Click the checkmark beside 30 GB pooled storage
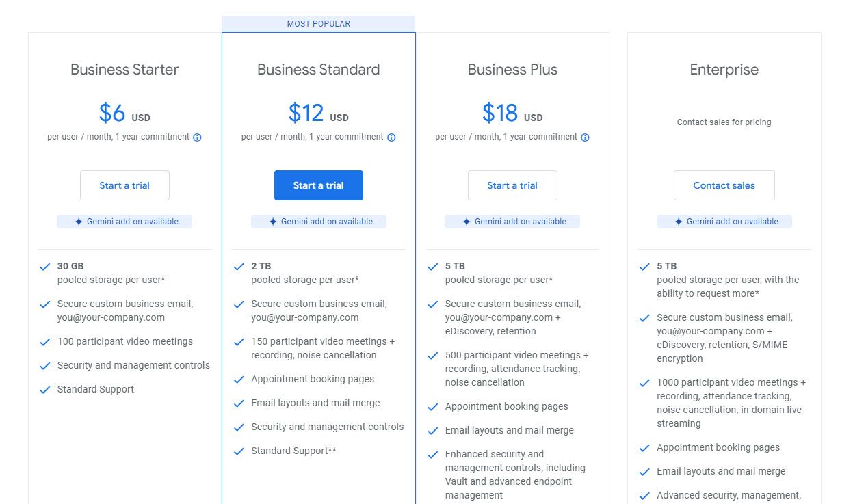The width and height of the screenshot is (853, 504). tap(45, 267)
